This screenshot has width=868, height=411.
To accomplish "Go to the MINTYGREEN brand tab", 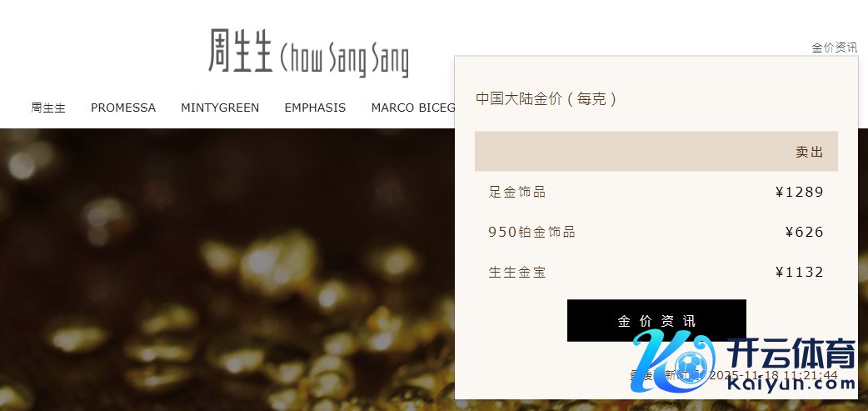I will click(x=220, y=108).
